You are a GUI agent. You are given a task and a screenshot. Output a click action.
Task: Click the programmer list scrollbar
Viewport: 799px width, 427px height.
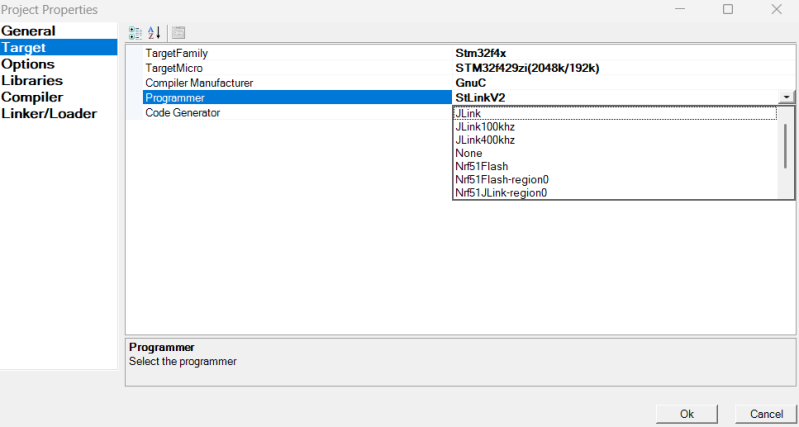[787, 148]
